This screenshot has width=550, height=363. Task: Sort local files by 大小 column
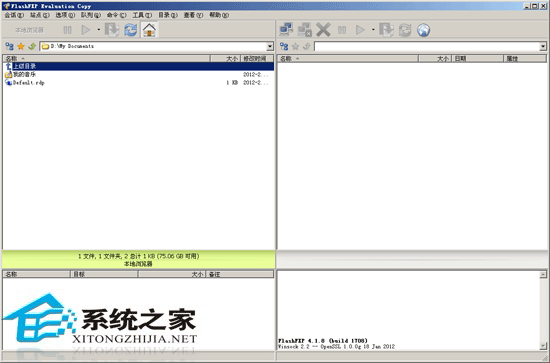[x=225, y=59]
